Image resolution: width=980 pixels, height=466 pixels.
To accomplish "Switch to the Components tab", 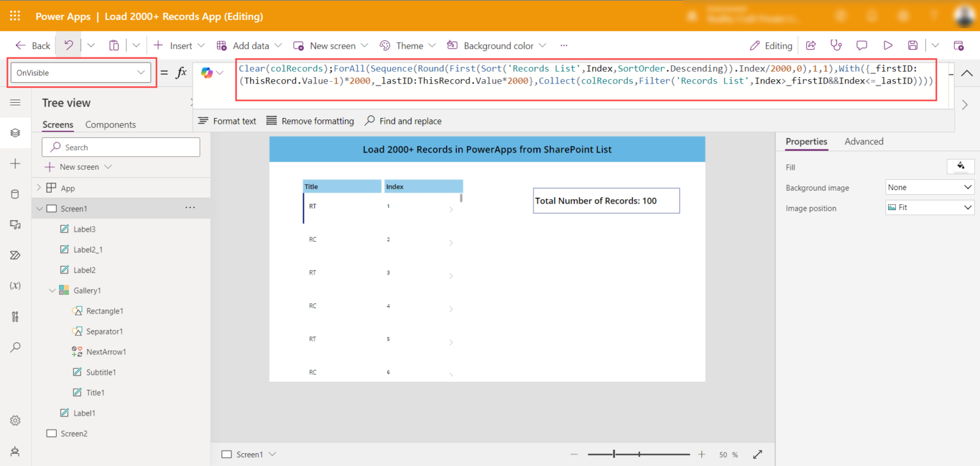I will pos(112,124).
